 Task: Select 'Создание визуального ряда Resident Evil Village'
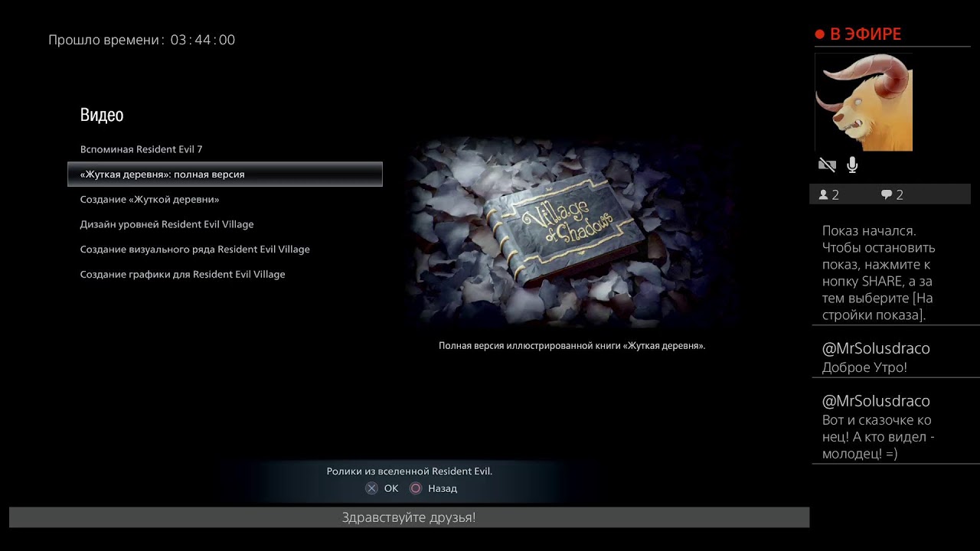[x=194, y=249]
